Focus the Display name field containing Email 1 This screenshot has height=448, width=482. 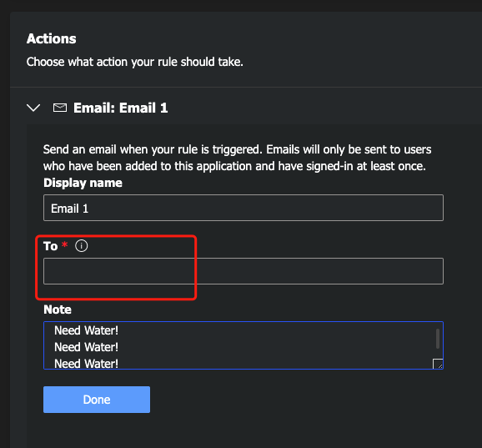pos(244,208)
